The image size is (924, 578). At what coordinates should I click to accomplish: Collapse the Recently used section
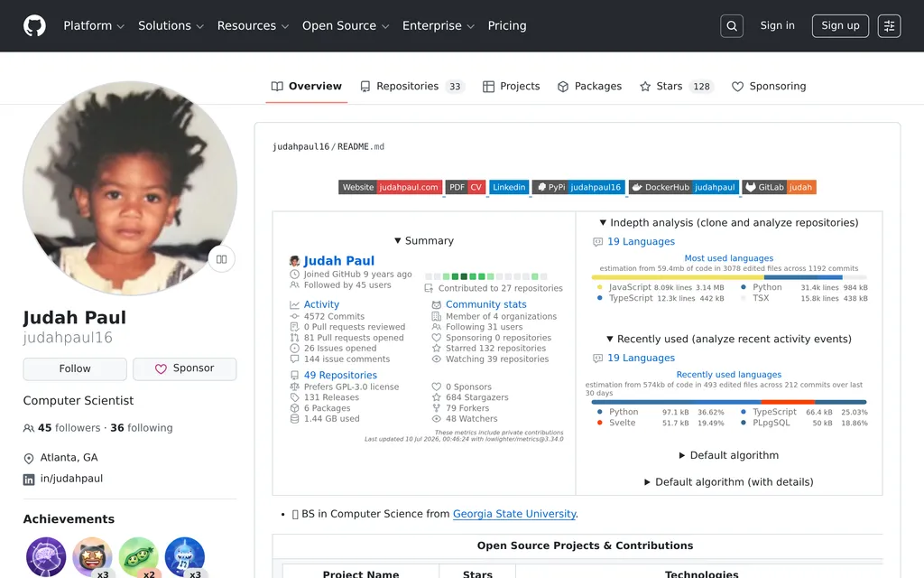tap(728, 340)
